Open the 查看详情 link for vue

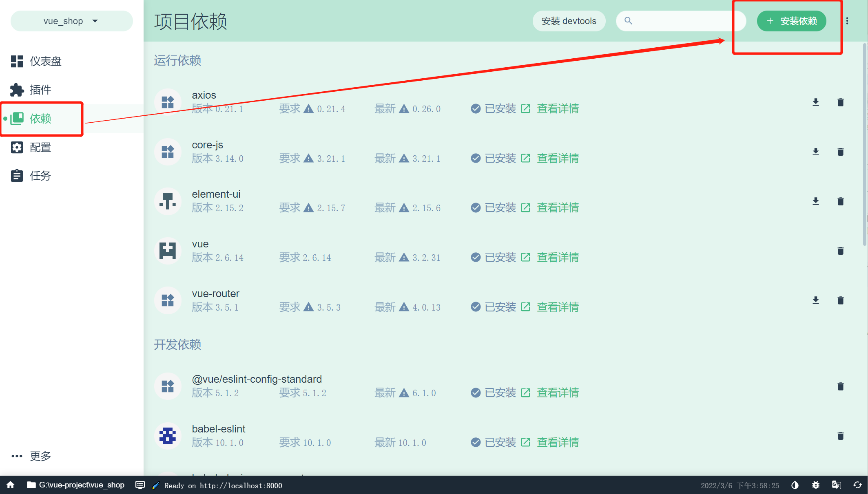[x=558, y=258]
